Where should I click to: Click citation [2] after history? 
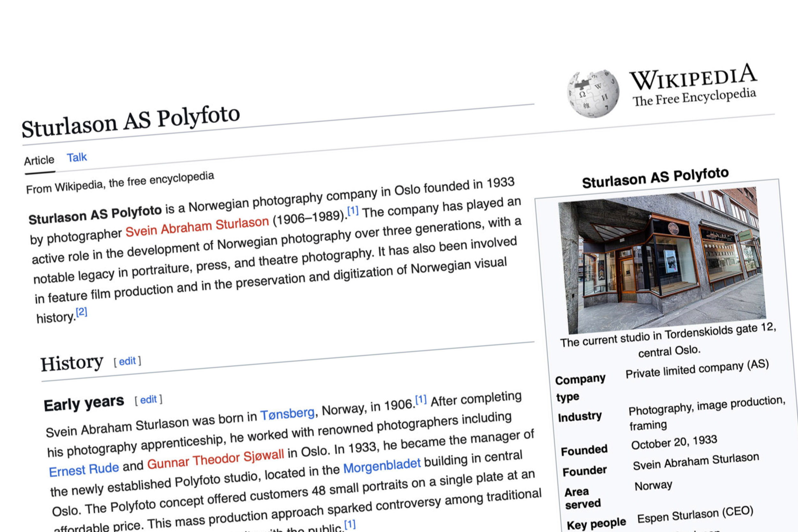[x=81, y=312]
